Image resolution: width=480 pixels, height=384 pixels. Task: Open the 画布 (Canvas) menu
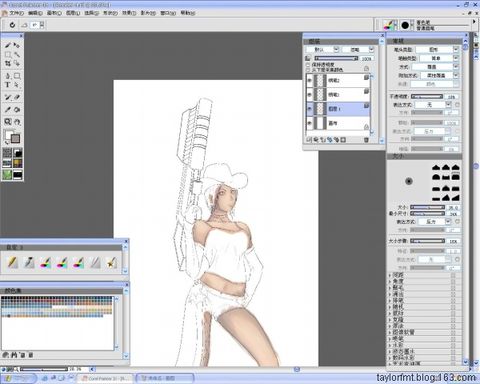(54, 13)
